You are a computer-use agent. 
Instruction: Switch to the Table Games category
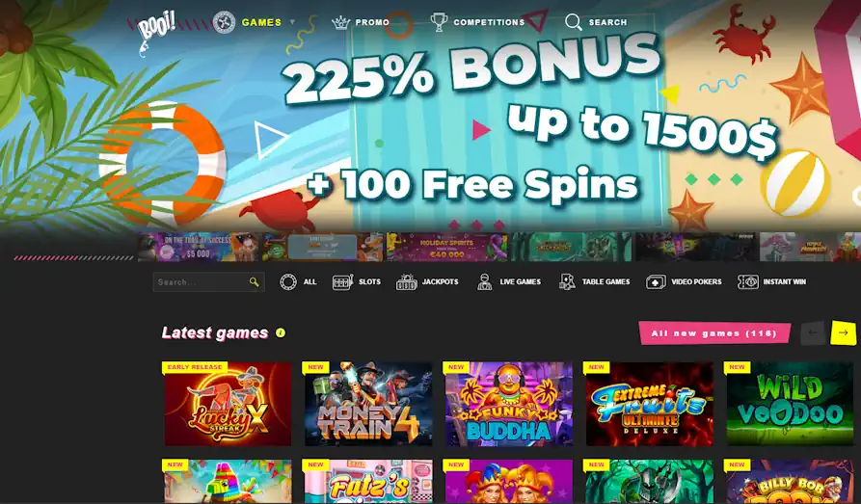pyautogui.click(x=594, y=282)
